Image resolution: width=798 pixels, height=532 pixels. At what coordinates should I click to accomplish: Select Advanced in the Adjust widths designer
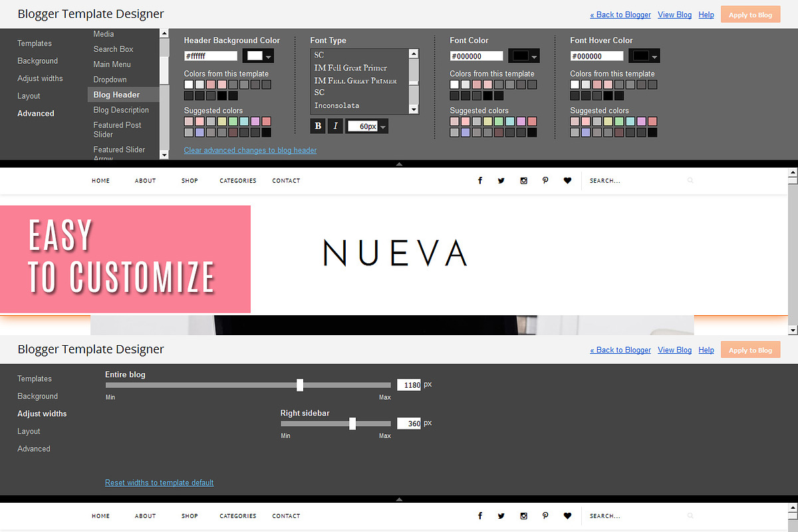(x=34, y=449)
